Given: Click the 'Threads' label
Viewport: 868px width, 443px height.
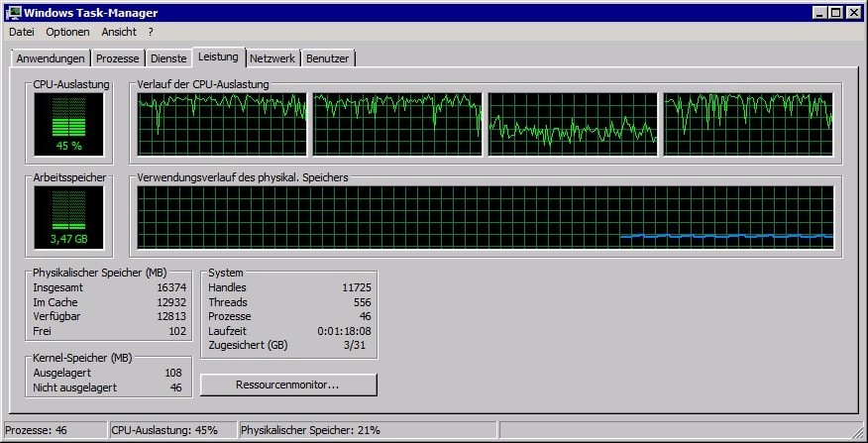Looking at the screenshot, I should [228, 302].
